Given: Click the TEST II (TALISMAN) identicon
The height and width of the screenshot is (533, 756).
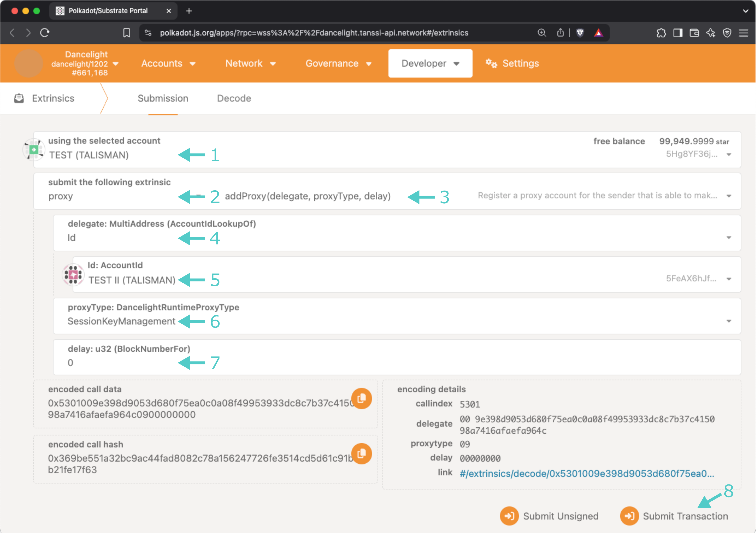Looking at the screenshot, I should point(73,275).
